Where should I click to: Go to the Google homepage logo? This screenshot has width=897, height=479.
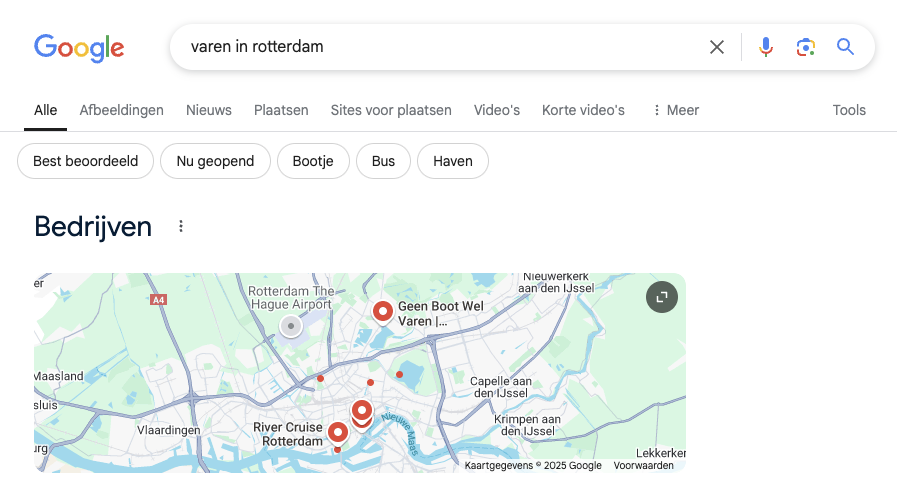79,47
